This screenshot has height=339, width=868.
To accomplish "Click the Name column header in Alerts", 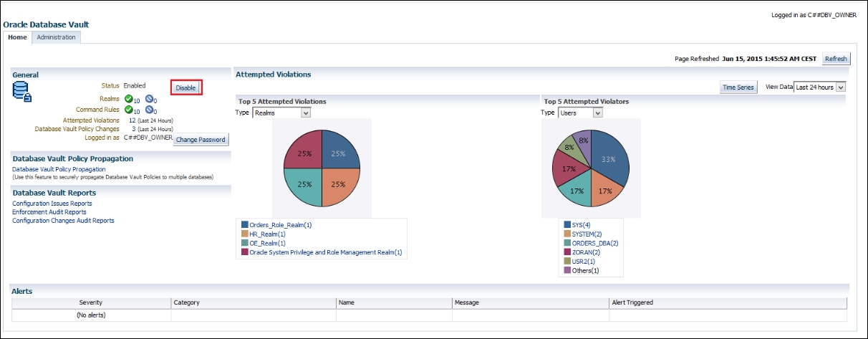I will [394, 303].
